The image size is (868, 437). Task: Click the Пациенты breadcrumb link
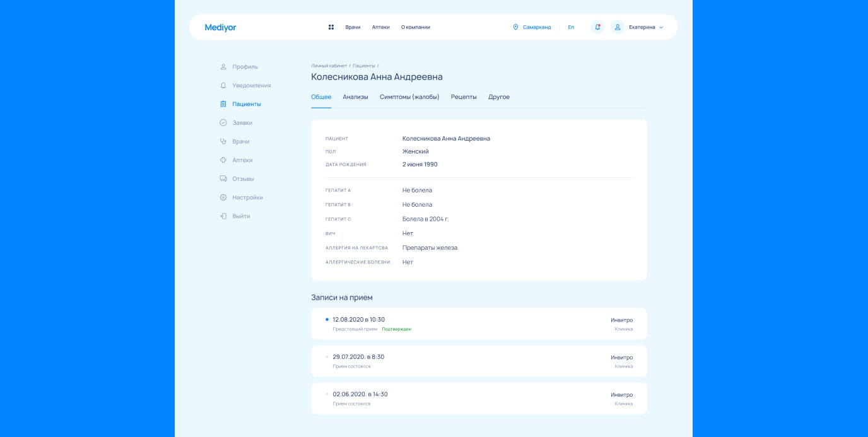click(x=364, y=66)
